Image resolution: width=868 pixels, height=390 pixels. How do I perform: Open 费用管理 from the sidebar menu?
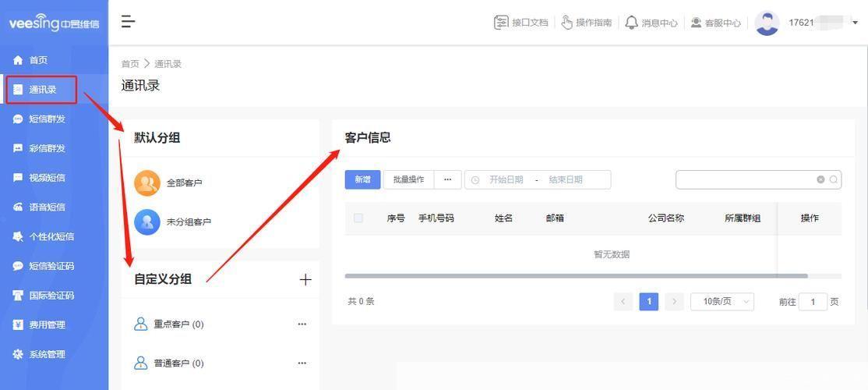click(47, 324)
